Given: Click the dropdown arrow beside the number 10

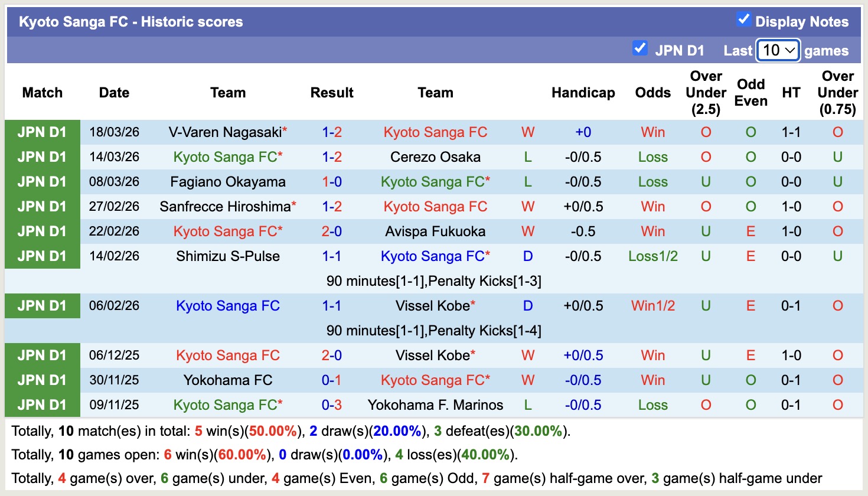Looking at the screenshot, I should click(x=790, y=51).
